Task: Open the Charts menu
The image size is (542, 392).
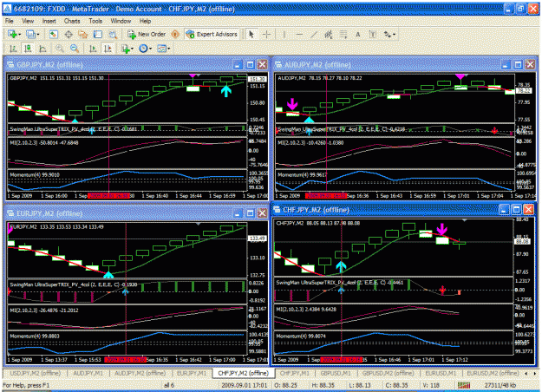Action: [x=72, y=21]
